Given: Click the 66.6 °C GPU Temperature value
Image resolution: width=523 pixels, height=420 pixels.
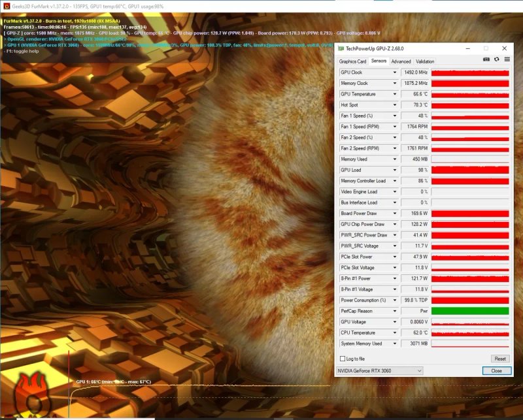Looking at the screenshot, I should click(x=415, y=94).
